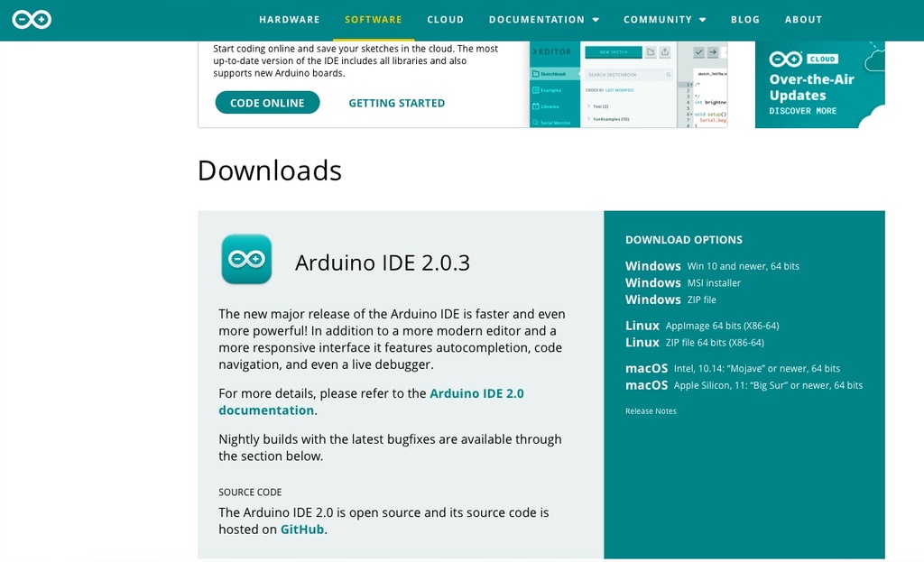Visit the BLOG nav item
924x562 pixels.
click(744, 20)
